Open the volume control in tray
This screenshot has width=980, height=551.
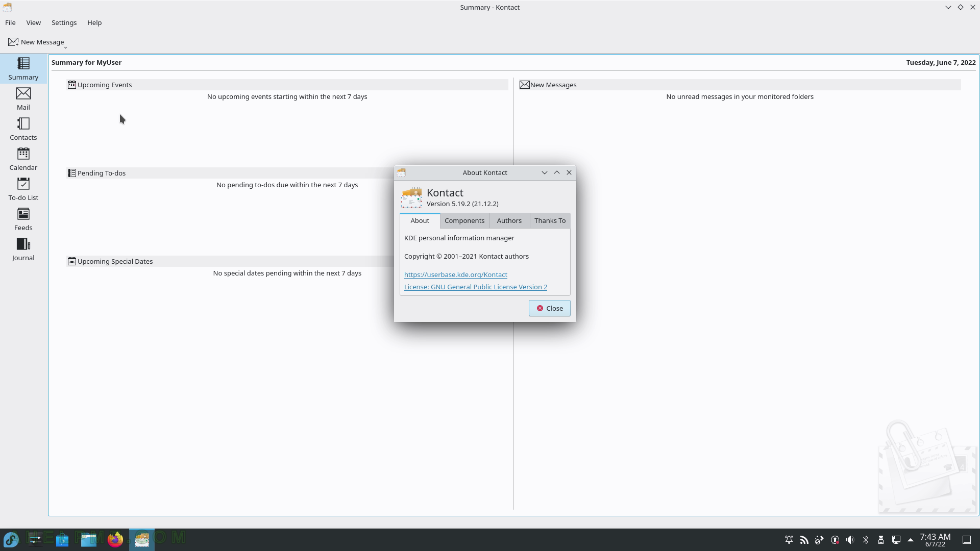[850, 540]
